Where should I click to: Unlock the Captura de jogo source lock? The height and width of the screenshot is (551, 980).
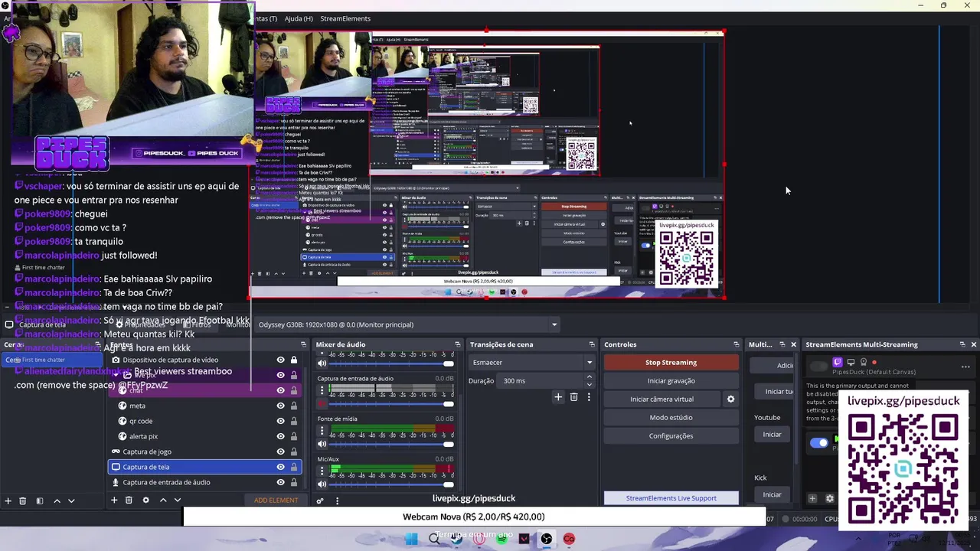point(293,452)
